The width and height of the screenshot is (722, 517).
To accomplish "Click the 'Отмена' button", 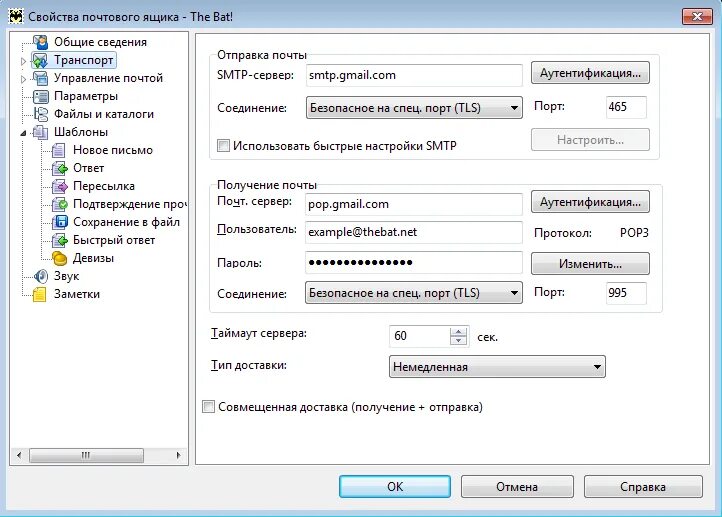I will tap(517, 486).
